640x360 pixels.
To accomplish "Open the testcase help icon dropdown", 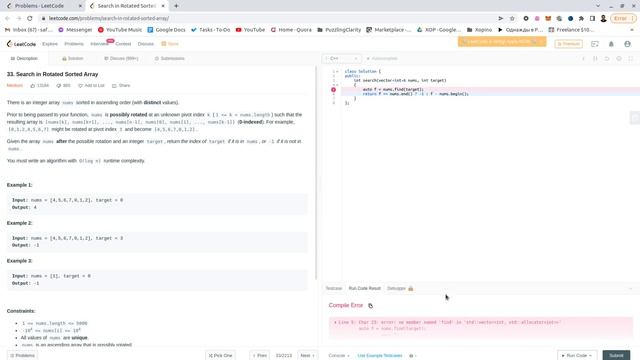I will pos(413,356).
